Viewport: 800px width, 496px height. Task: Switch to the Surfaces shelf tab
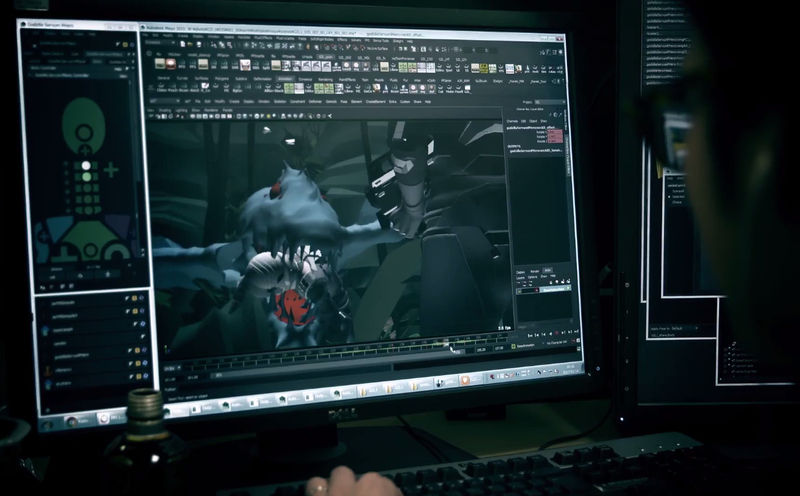click(x=202, y=79)
